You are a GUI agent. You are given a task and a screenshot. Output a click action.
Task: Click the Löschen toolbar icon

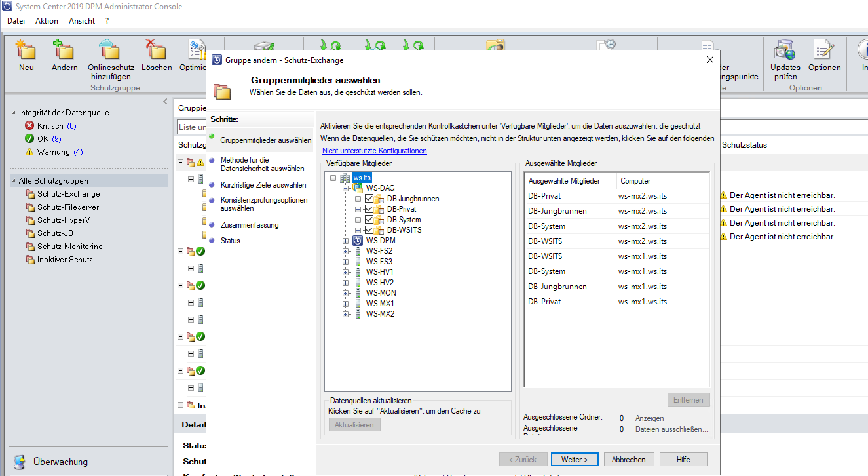pos(157,49)
